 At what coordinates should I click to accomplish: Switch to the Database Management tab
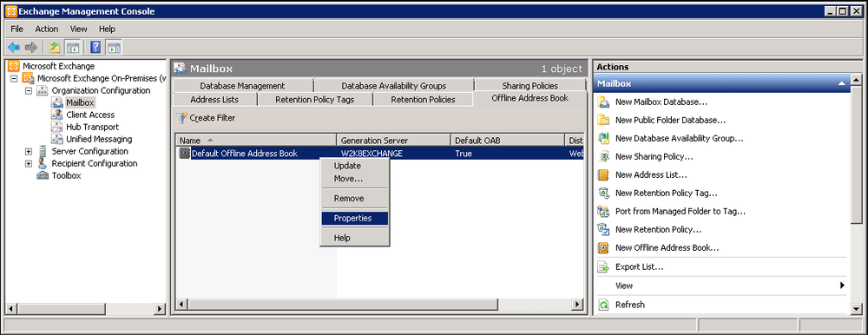[242, 86]
